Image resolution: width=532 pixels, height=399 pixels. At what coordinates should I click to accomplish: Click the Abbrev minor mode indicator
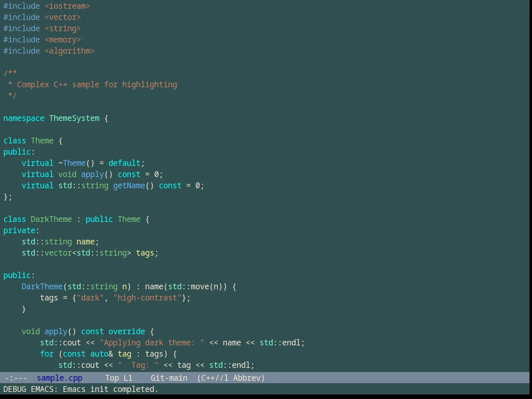(247, 378)
